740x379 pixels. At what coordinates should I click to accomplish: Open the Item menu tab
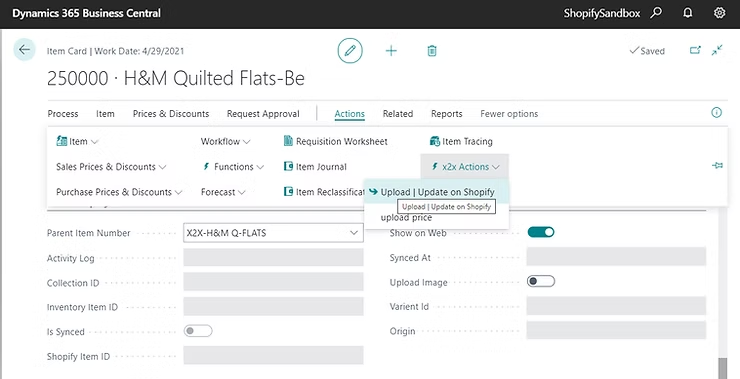coord(105,114)
